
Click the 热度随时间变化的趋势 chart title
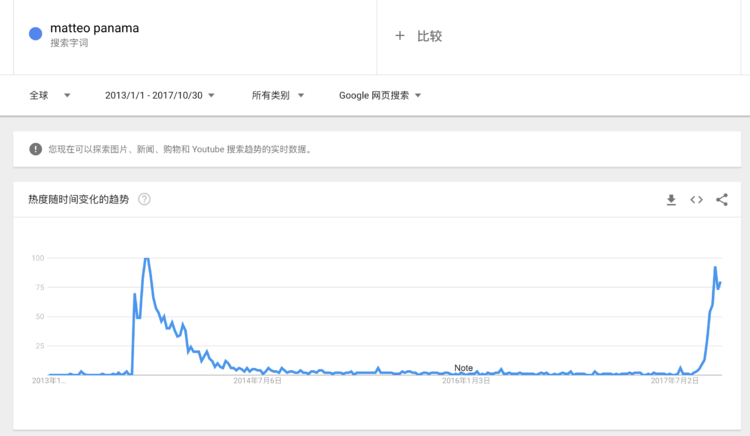78,199
